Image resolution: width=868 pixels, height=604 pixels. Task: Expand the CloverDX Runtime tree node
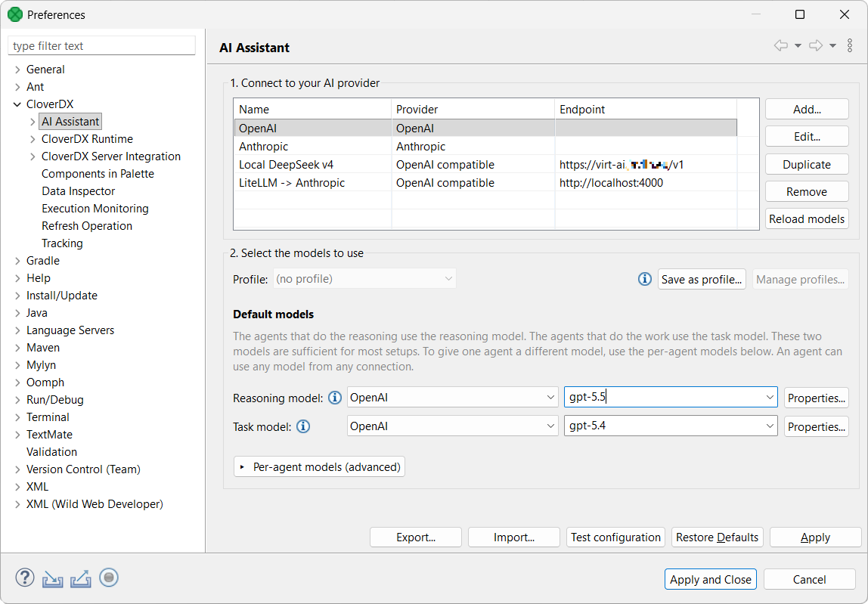(33, 139)
